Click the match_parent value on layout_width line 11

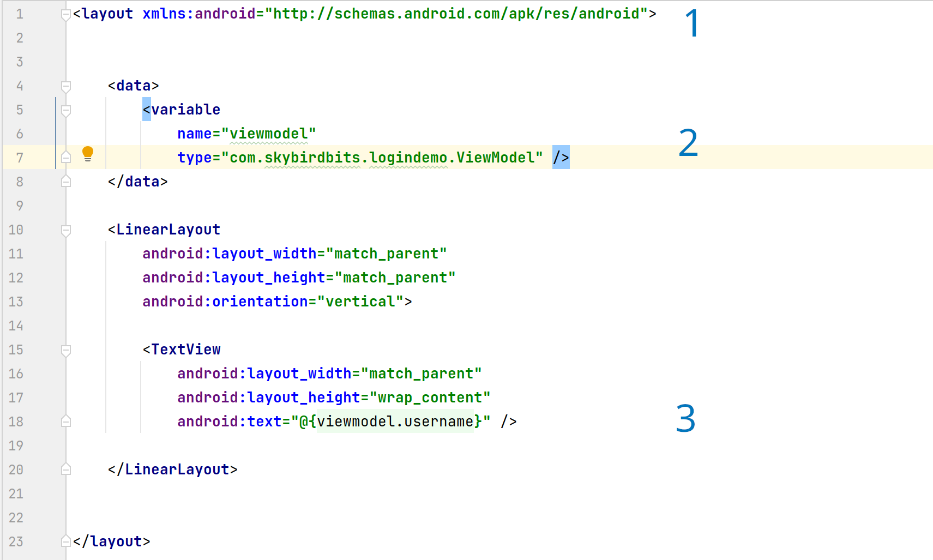point(388,253)
